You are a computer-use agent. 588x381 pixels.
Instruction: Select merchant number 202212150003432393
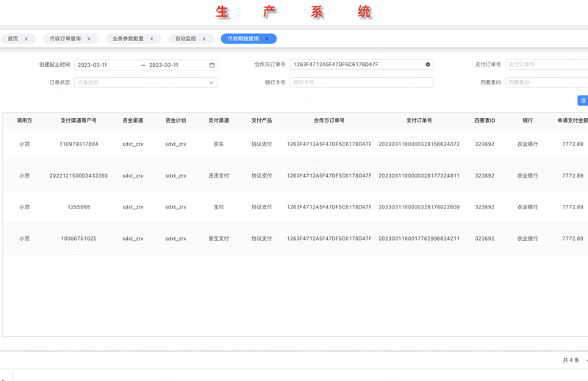(79, 175)
